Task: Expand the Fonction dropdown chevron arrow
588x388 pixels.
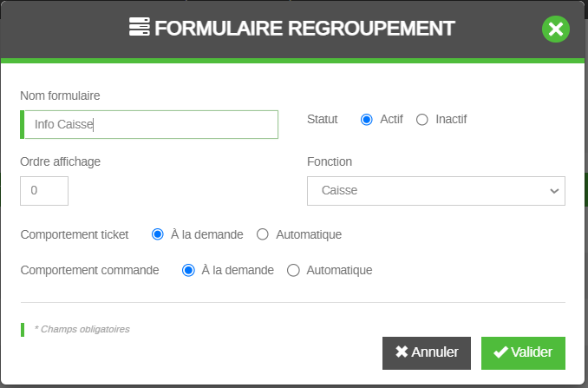Action: (554, 191)
